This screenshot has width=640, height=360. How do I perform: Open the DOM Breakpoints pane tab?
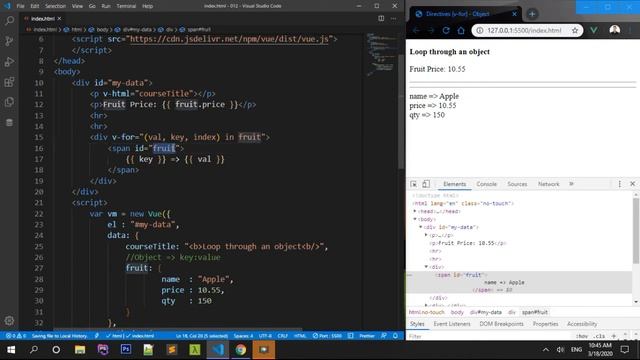click(501, 324)
